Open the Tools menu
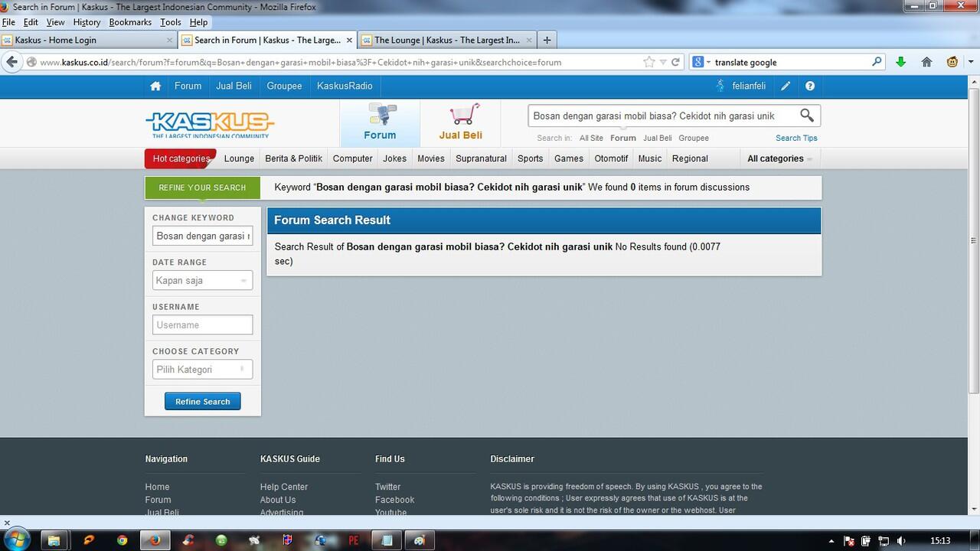Image resolution: width=980 pixels, height=551 pixels. pyautogui.click(x=171, y=22)
